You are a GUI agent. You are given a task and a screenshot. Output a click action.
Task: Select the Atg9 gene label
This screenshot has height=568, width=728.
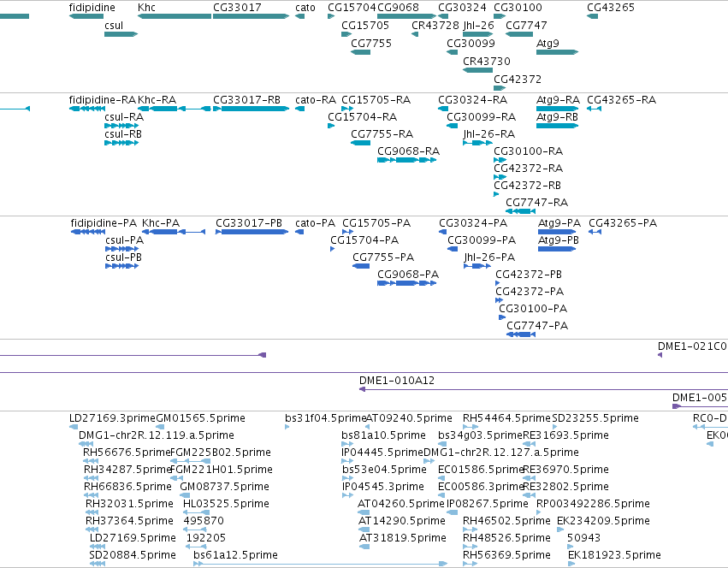pyautogui.click(x=547, y=44)
